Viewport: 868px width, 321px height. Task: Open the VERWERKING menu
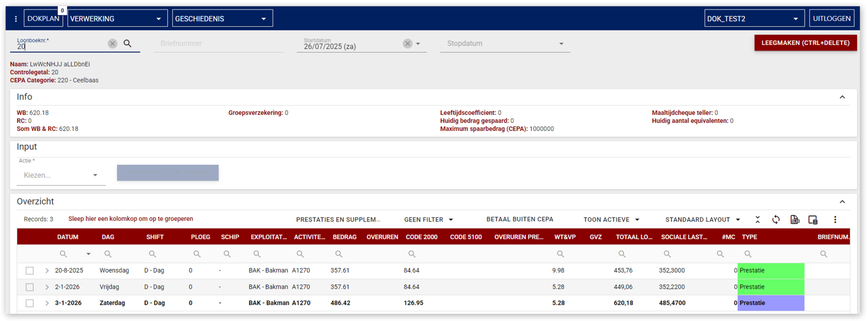[117, 19]
